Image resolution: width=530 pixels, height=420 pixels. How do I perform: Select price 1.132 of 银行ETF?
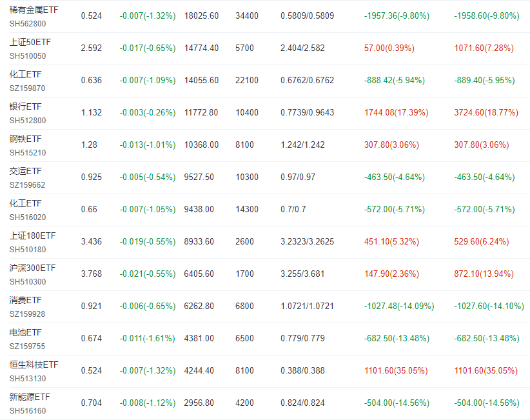click(92, 113)
